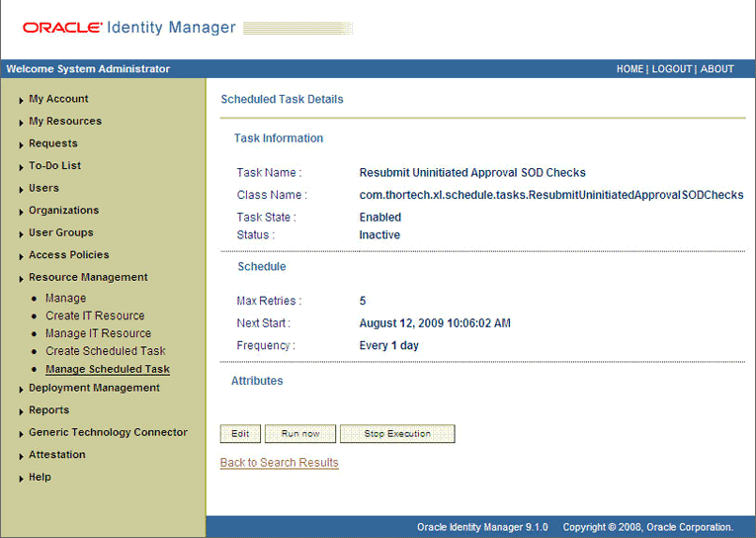756x538 pixels.
Task: Open Organizations menu item
Action: tap(63, 210)
